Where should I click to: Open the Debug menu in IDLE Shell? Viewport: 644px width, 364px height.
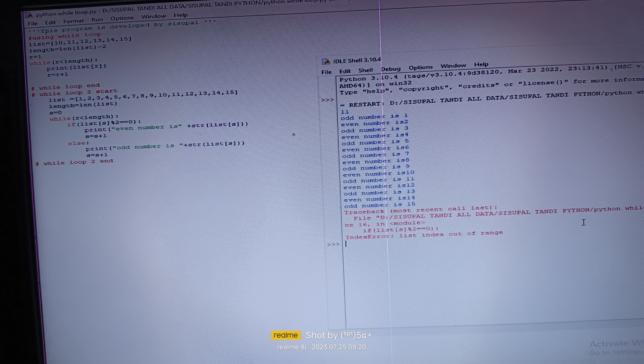click(x=391, y=69)
